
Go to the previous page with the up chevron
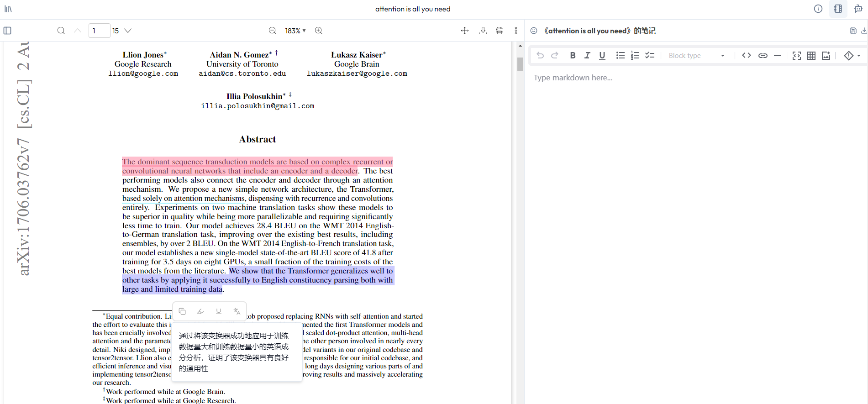(78, 31)
